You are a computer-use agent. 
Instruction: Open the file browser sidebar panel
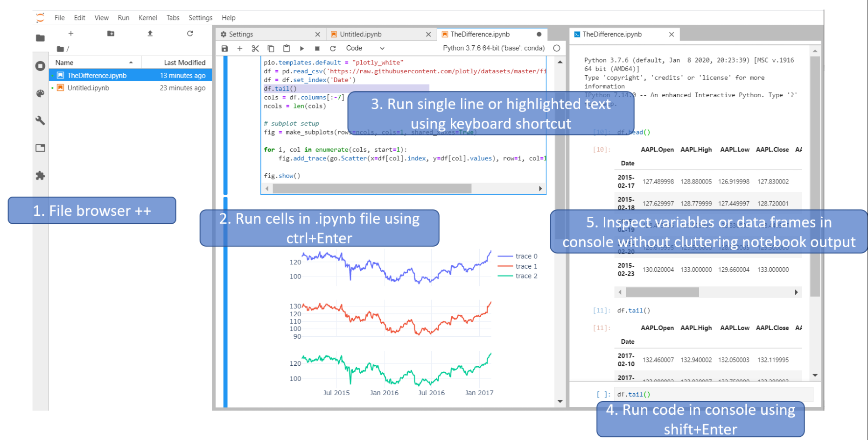tap(40, 38)
